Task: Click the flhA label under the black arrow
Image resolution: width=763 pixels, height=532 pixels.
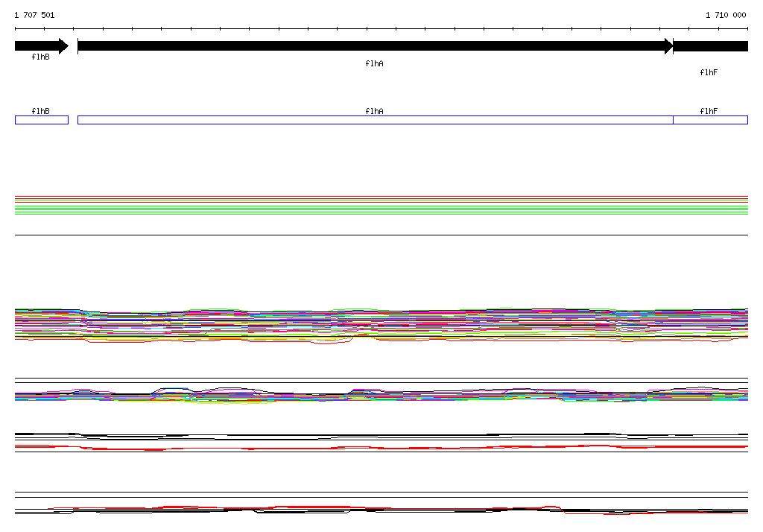Action: 374,64
